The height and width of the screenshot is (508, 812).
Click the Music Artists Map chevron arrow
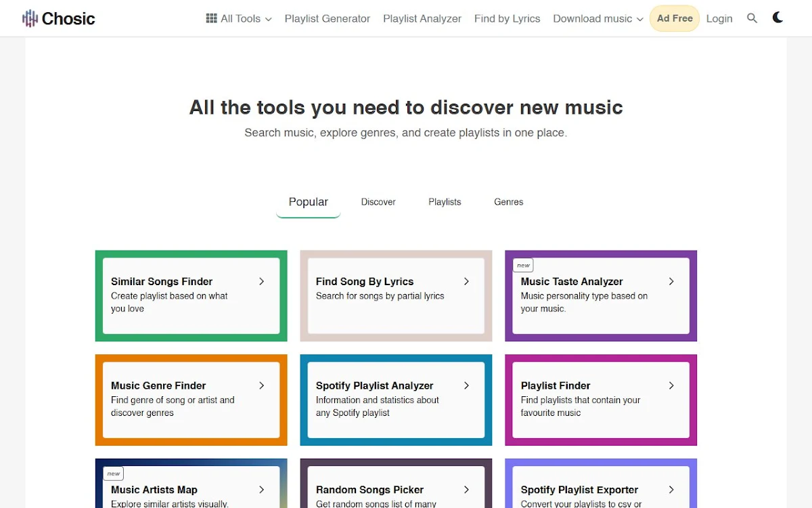261,490
